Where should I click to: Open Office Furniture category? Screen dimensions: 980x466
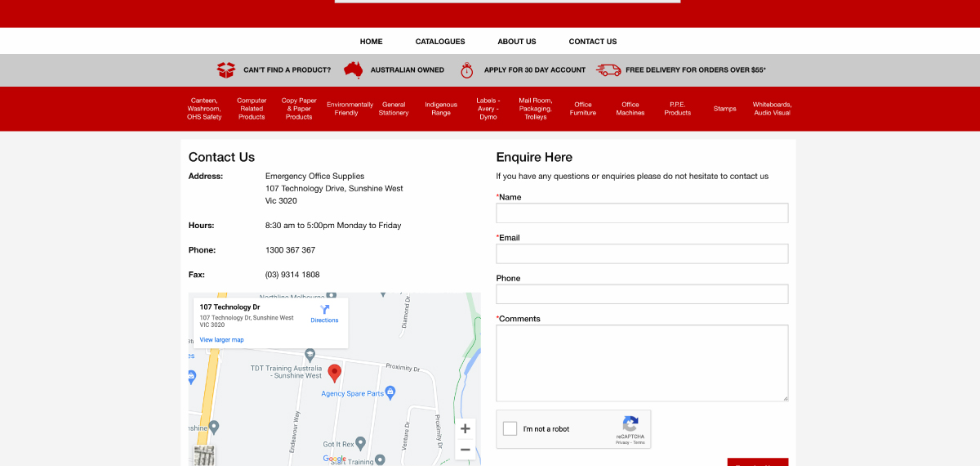(583, 109)
